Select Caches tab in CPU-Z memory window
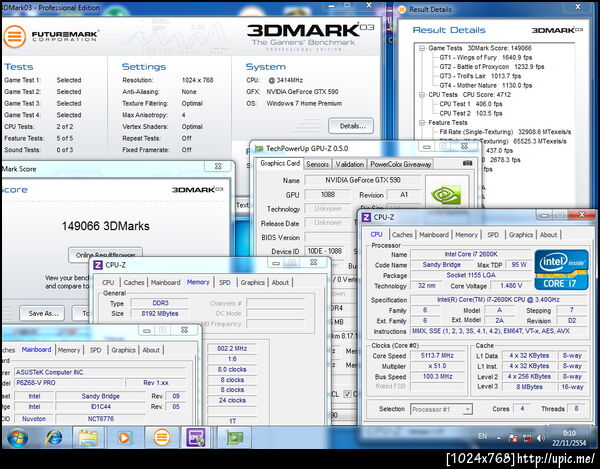 (134, 282)
